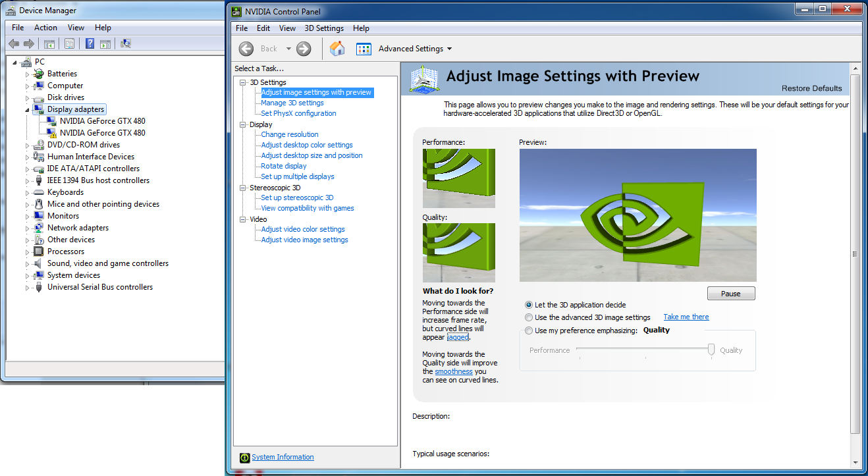Collapse the Video tree node
Image resolution: width=868 pixels, height=476 pixels.
pyautogui.click(x=243, y=219)
